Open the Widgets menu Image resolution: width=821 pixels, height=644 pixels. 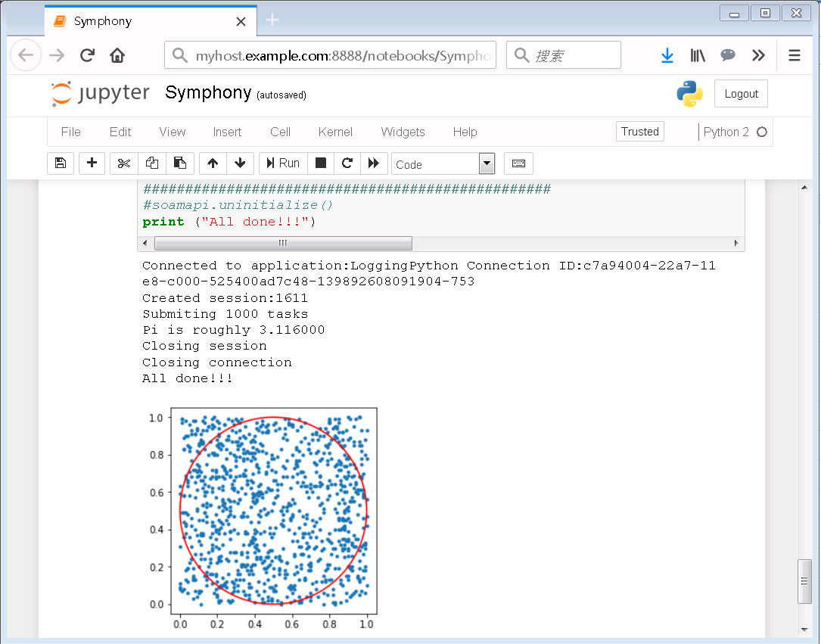pos(403,132)
